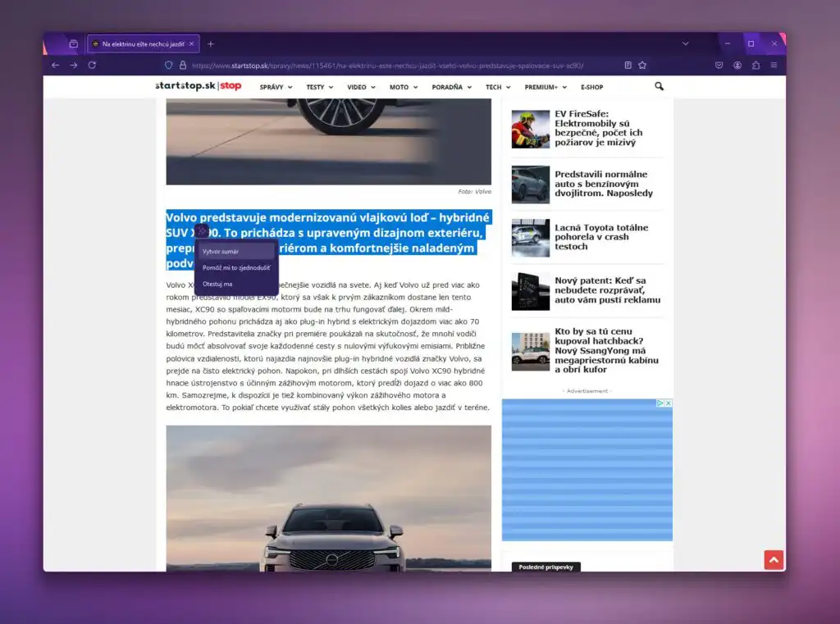
Task: Select the 'Na elektrinu ešte nechcú jazdiť' tab
Action: point(144,43)
